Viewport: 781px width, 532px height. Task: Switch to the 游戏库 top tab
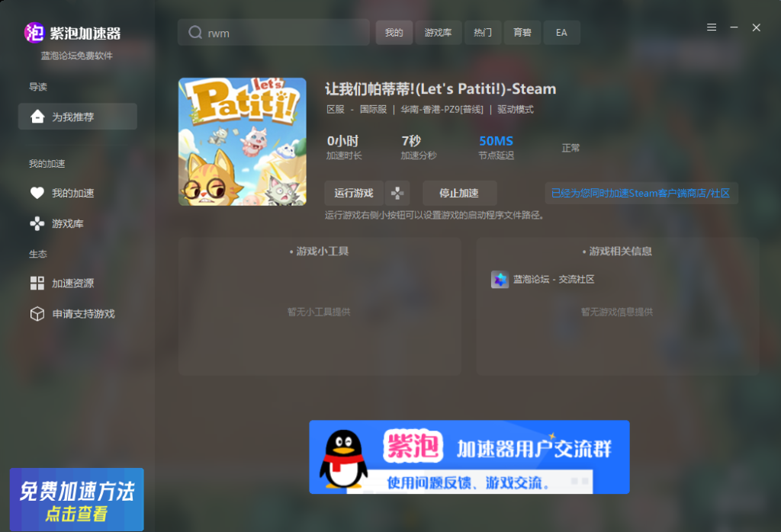point(439,32)
